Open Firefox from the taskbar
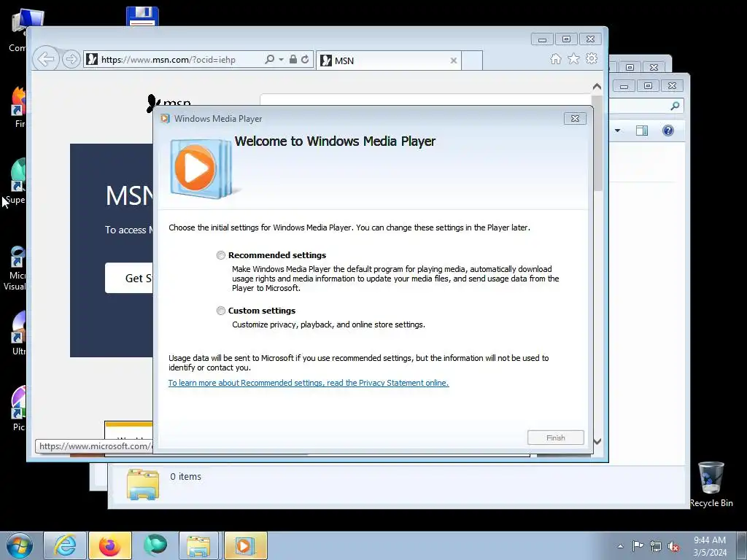This screenshot has width=747, height=560. pos(110,545)
